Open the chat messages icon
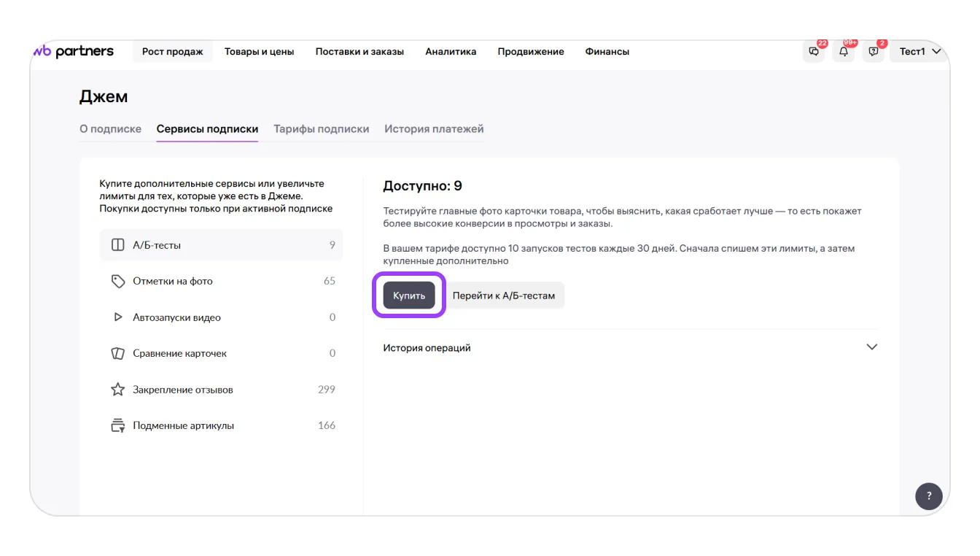The height and width of the screenshot is (556, 980). (x=814, y=52)
